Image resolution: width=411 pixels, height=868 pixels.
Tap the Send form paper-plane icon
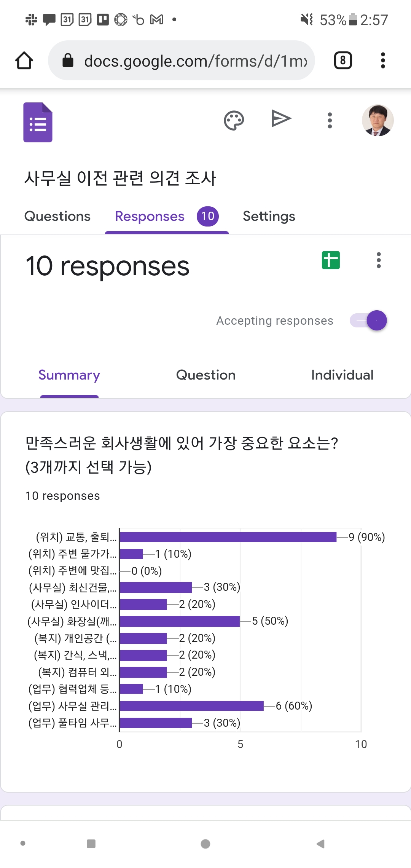tap(281, 119)
